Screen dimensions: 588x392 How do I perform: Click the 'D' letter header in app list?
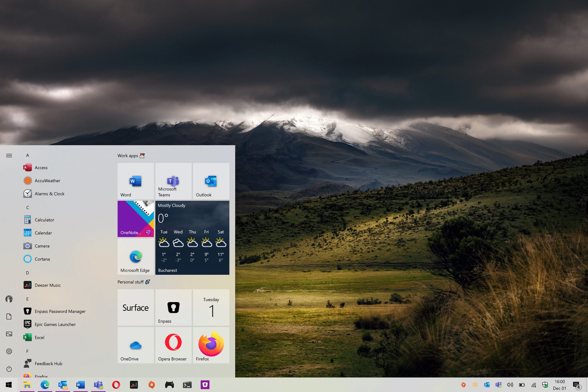pos(27,273)
